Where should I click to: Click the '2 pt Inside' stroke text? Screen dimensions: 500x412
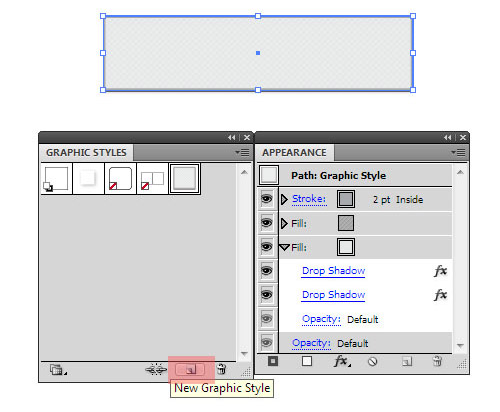click(x=398, y=200)
